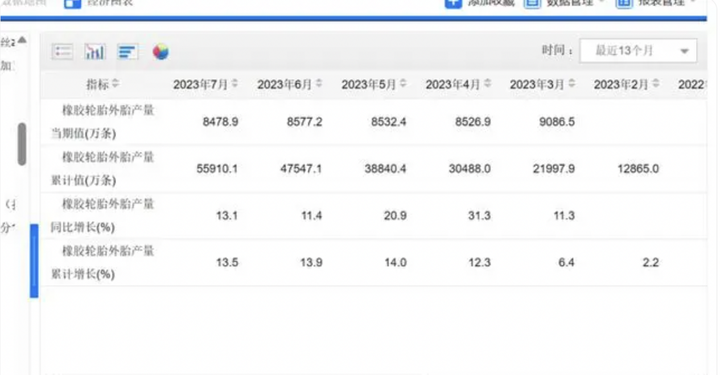Sort by the 指标 column arrows
The height and width of the screenshot is (375, 720).
(115, 84)
